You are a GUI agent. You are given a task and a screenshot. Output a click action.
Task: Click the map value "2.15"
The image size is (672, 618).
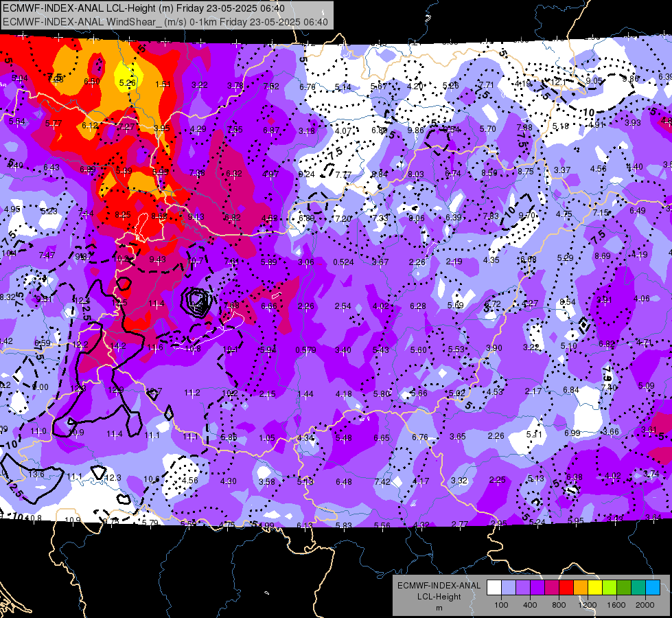[x=268, y=394]
